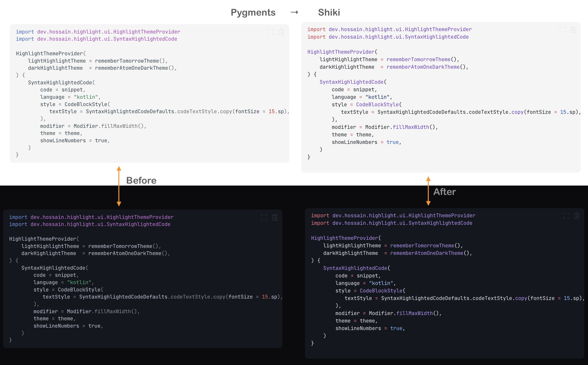Click purple CodeBlockStyle in light Shiki block
This screenshot has width=588, height=365.
[x=377, y=104]
